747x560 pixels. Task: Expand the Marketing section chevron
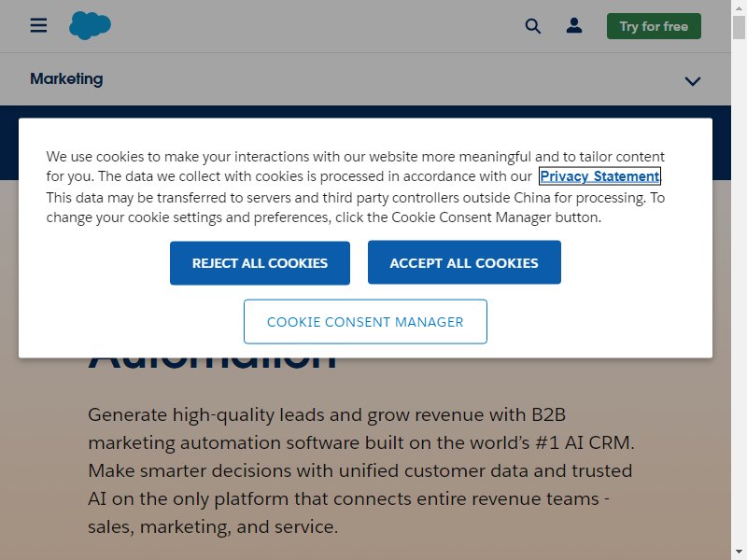click(x=692, y=81)
